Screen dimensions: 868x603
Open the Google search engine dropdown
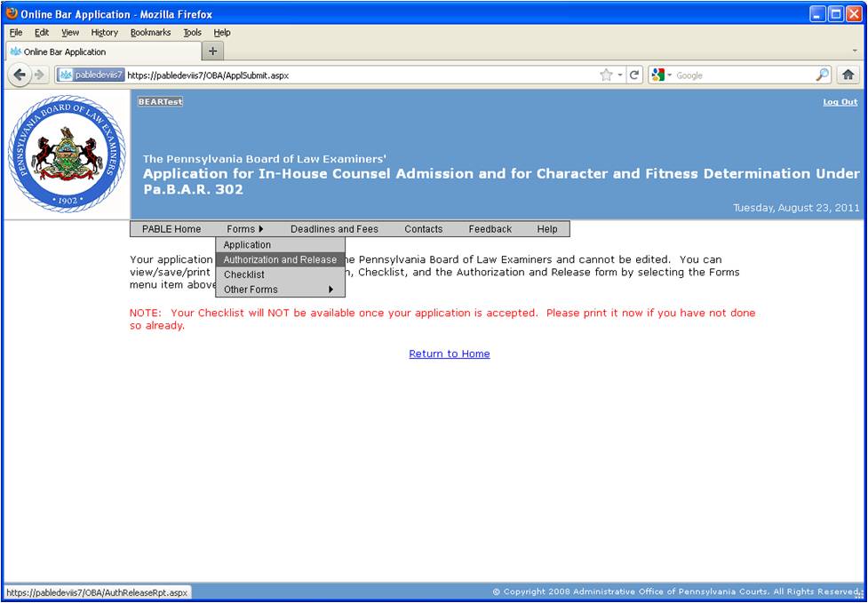(x=662, y=75)
